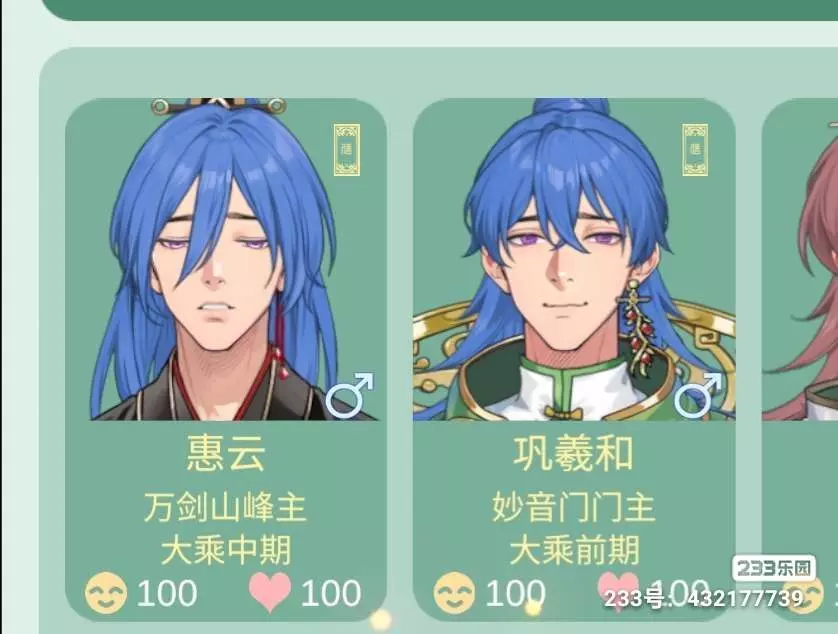Open 巩羲和's character portrait
The height and width of the screenshot is (634, 838).
click(x=574, y=259)
